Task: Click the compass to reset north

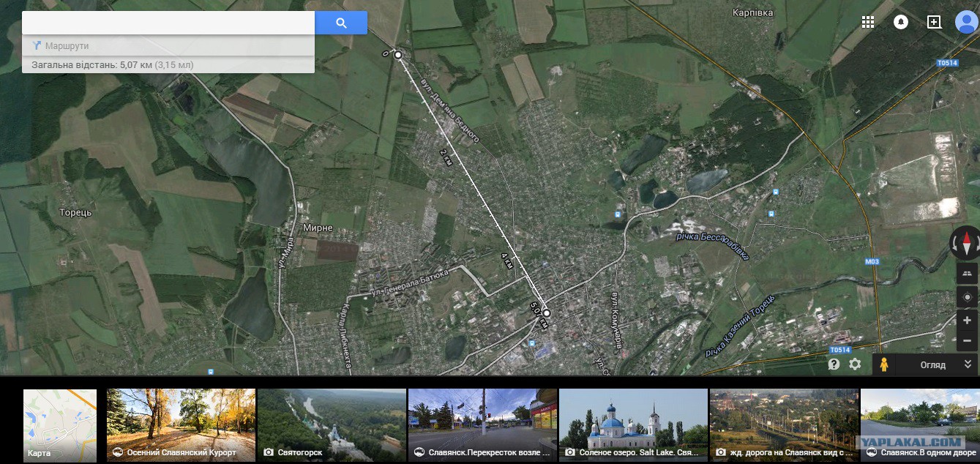Action: (966, 243)
